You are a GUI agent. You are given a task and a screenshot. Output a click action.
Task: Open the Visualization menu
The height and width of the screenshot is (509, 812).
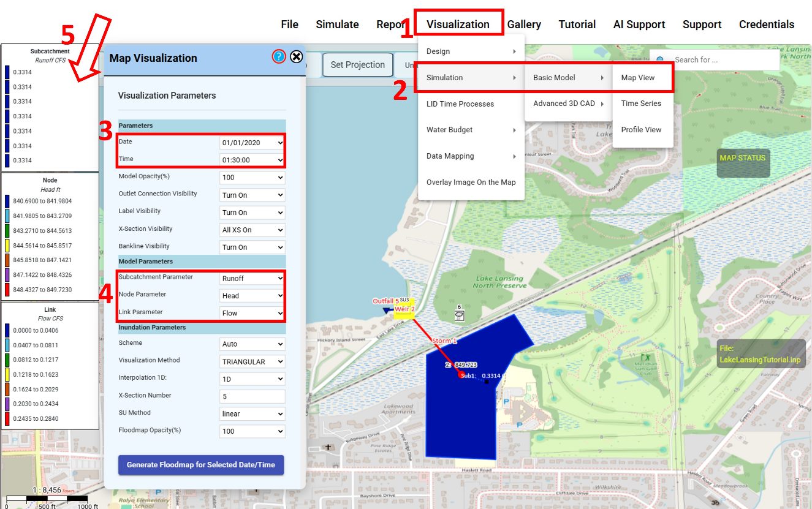click(x=458, y=25)
